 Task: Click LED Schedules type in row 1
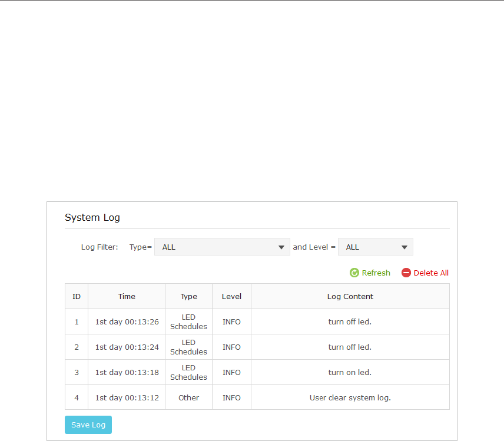pos(188,321)
